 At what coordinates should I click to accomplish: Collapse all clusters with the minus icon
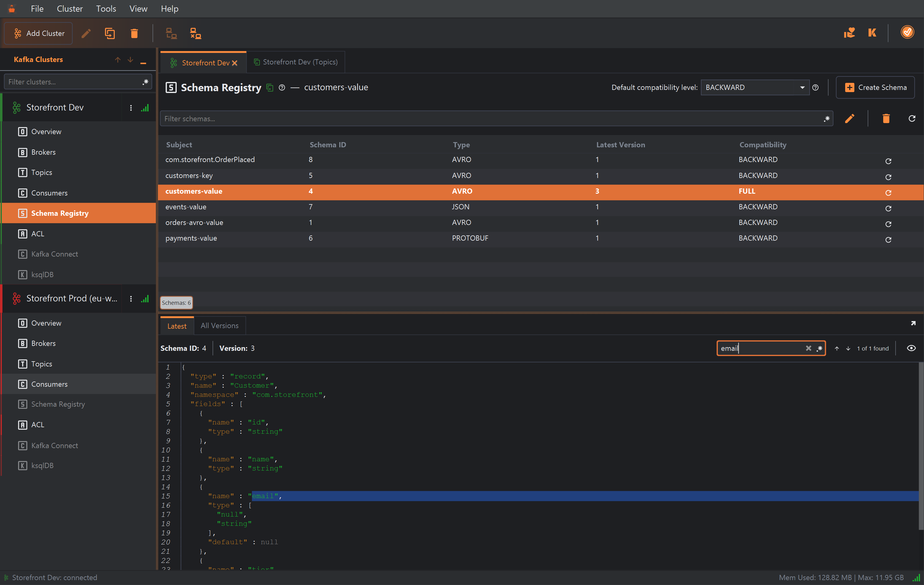(143, 63)
